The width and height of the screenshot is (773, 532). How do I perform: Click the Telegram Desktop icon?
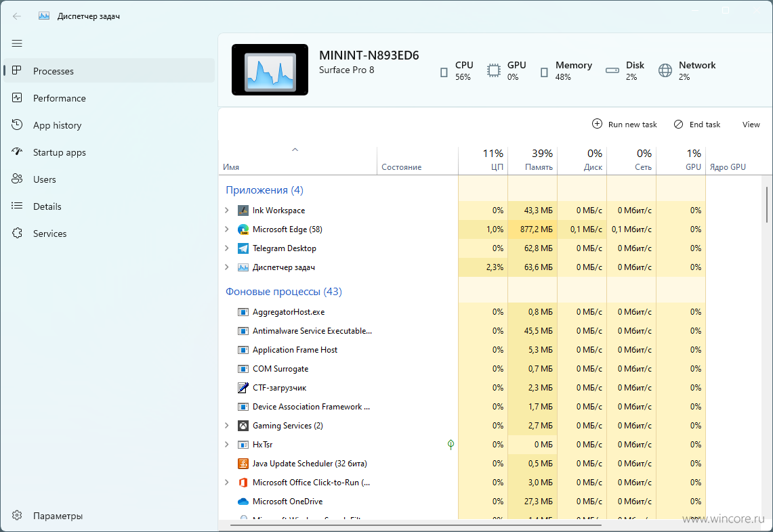coord(243,248)
